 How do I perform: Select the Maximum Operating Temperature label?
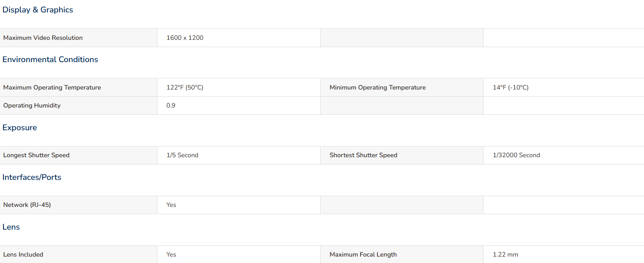coord(52,87)
